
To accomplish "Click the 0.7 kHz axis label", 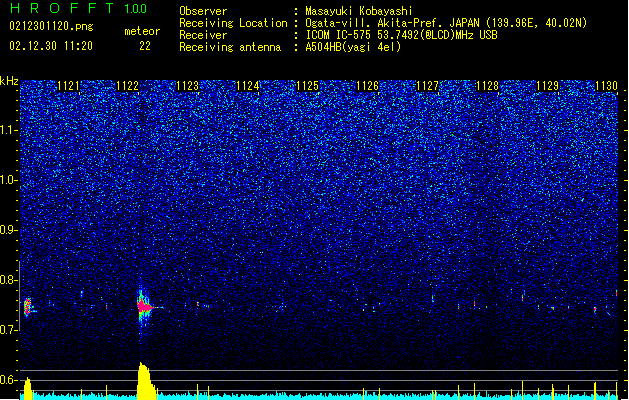I will 9,330.
